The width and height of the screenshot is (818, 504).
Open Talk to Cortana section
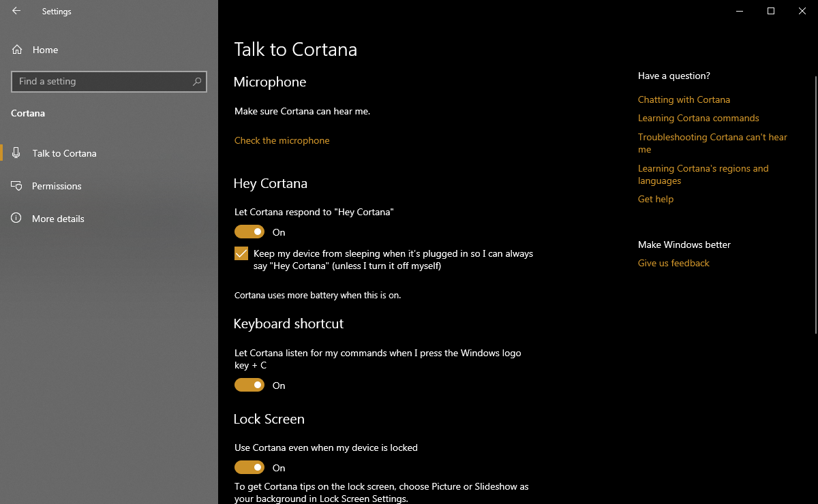pyautogui.click(x=109, y=153)
